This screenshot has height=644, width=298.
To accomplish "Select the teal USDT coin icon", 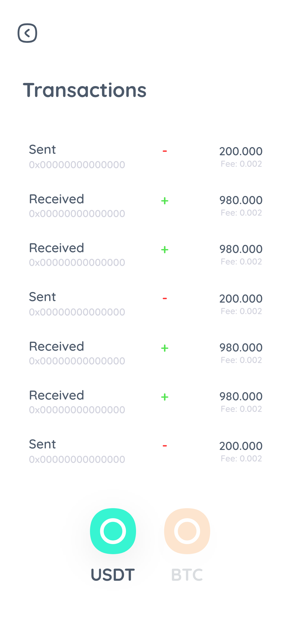I will (x=113, y=531).
